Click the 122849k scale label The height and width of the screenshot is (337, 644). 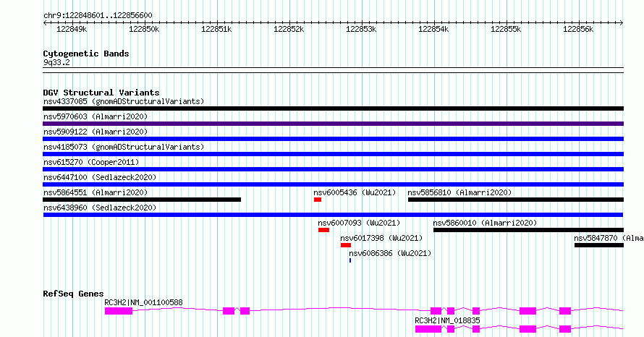pos(72,29)
